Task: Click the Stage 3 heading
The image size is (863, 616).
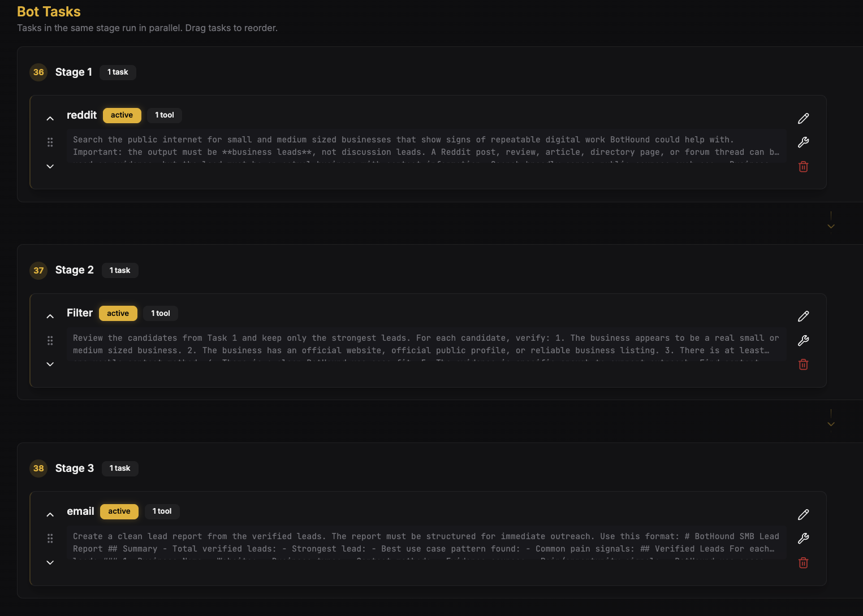Action: pyautogui.click(x=75, y=468)
